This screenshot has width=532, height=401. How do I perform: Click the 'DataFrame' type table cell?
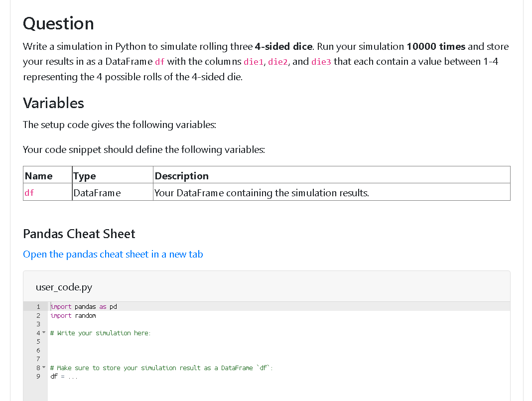pos(97,193)
